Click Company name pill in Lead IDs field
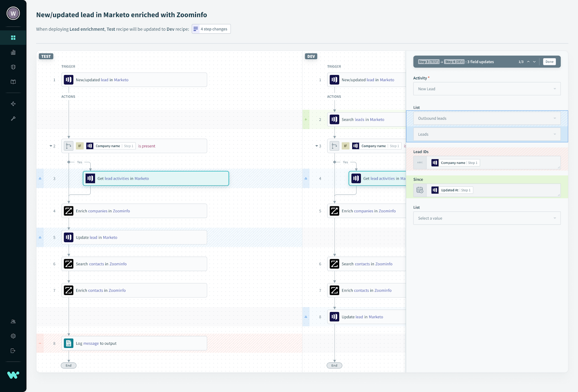 [x=456, y=163]
